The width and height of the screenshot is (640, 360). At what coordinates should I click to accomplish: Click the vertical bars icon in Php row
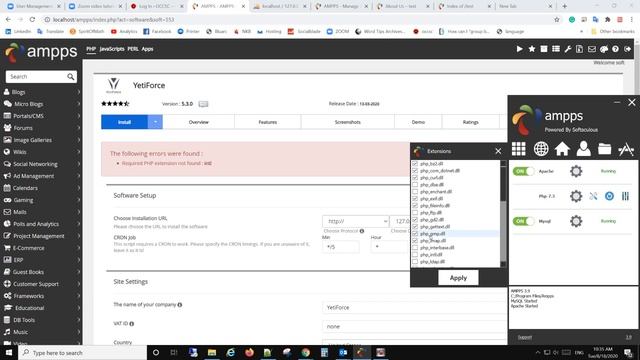click(625, 196)
